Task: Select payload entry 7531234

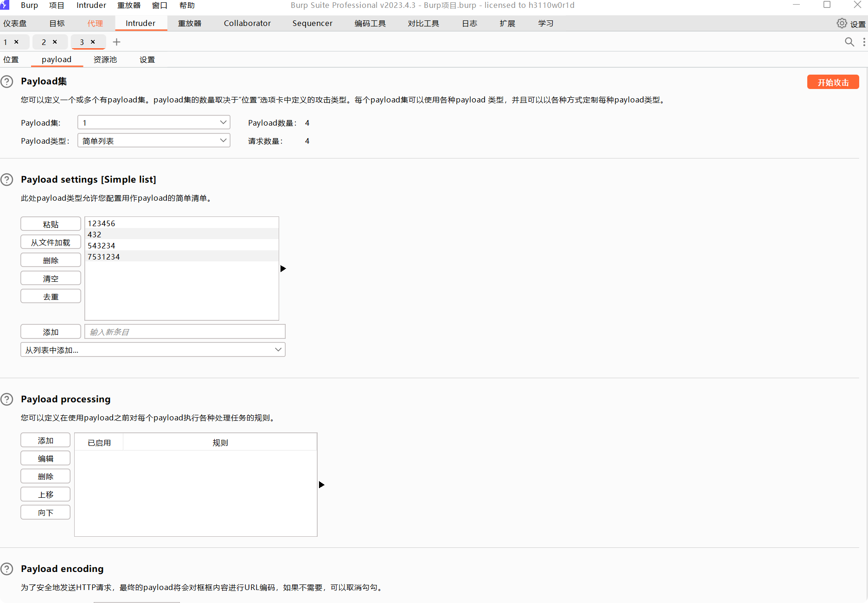Action: click(x=182, y=256)
